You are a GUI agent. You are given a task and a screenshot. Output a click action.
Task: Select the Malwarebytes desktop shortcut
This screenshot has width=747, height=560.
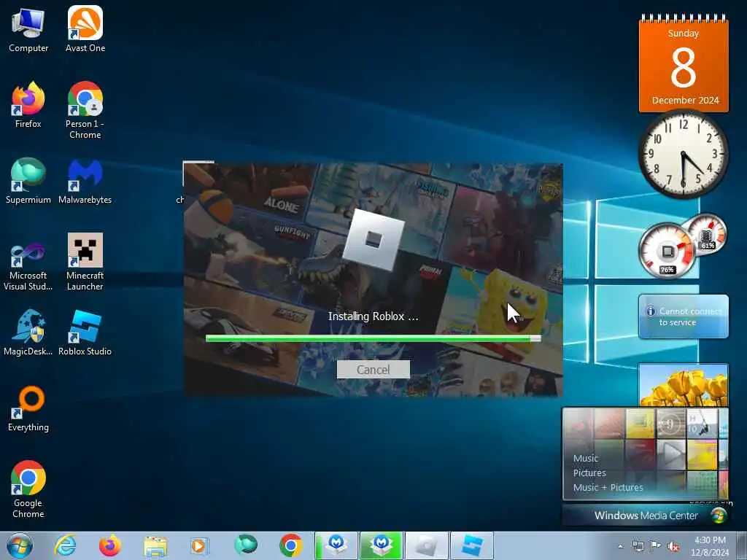[85, 181]
